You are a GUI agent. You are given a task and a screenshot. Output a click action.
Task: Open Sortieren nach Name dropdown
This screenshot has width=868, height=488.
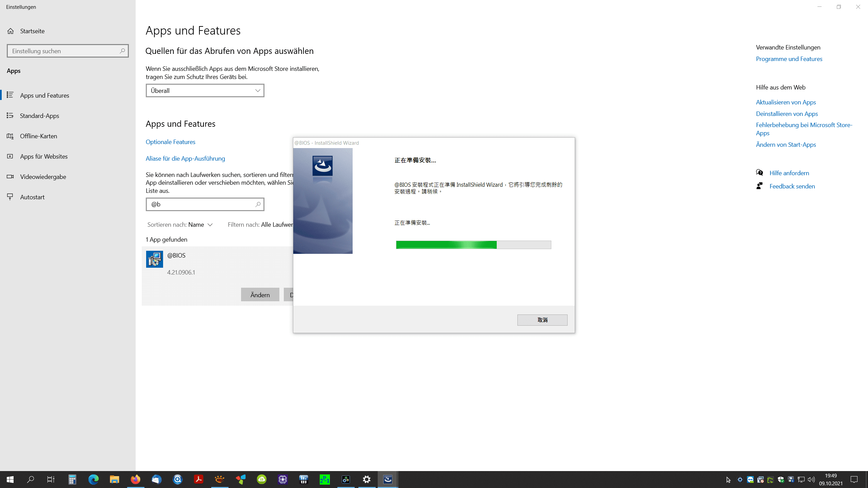pyautogui.click(x=180, y=225)
